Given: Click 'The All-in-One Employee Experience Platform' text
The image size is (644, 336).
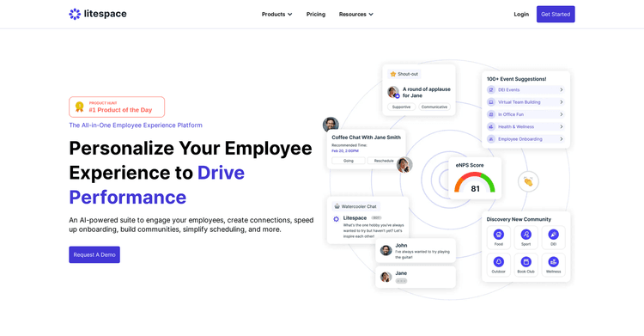Looking at the screenshot, I should [136, 125].
